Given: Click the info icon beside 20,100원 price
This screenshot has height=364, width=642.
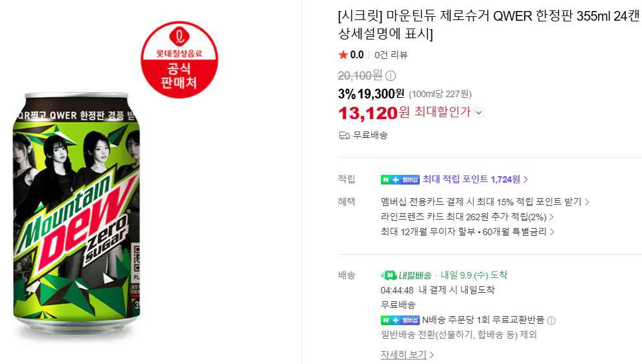Looking at the screenshot, I should click(x=391, y=76).
